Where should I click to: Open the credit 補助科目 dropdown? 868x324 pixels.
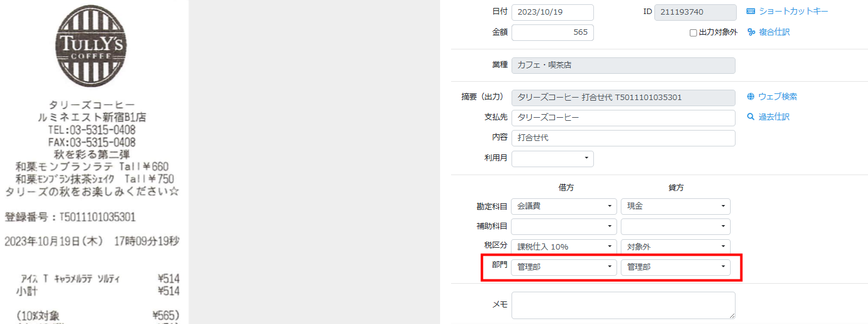coord(675,226)
